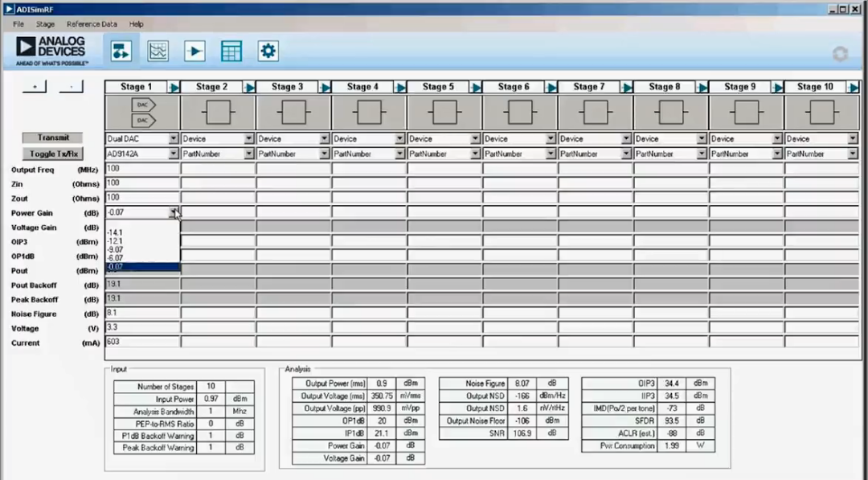The image size is (868, 480).
Task: Select the device block icon in Stage 2
Action: coord(218,113)
